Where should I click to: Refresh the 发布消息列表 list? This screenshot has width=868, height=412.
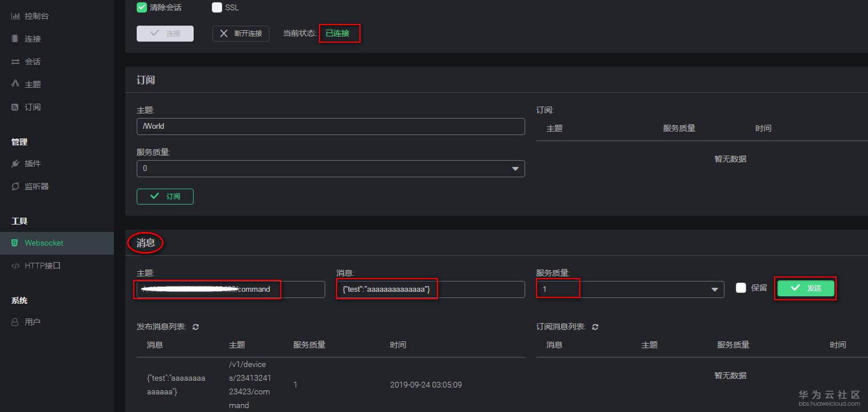196,327
